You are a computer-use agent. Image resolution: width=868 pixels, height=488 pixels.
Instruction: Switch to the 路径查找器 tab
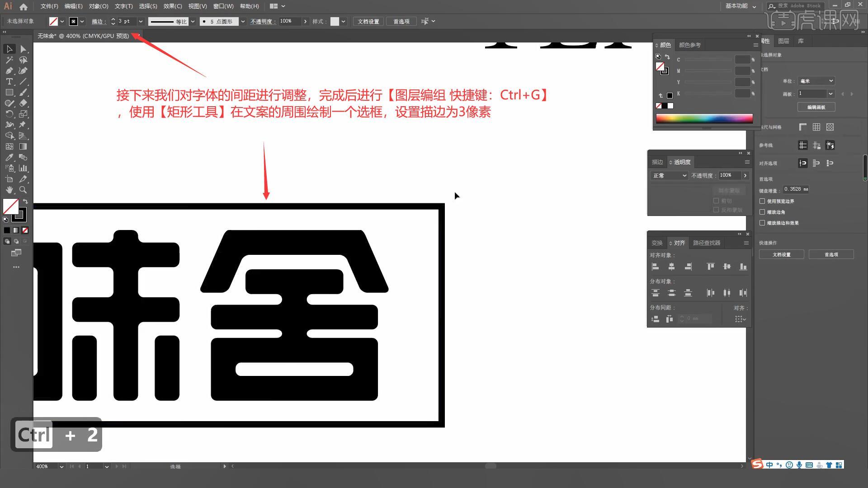tap(706, 243)
